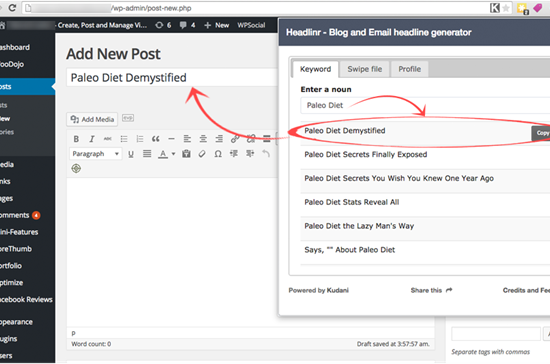The width and height of the screenshot is (550, 364).
Task: Switch to the Swipe file tab
Action: click(364, 69)
